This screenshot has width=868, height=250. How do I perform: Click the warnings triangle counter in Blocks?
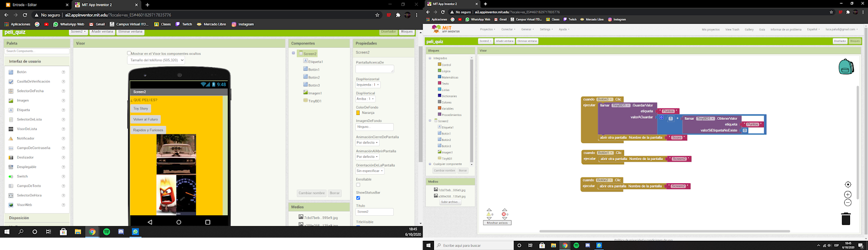489,214
